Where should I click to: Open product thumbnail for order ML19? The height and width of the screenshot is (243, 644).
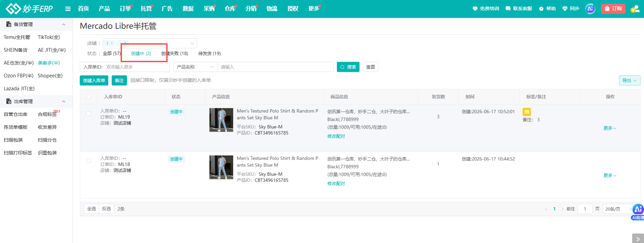221,120
